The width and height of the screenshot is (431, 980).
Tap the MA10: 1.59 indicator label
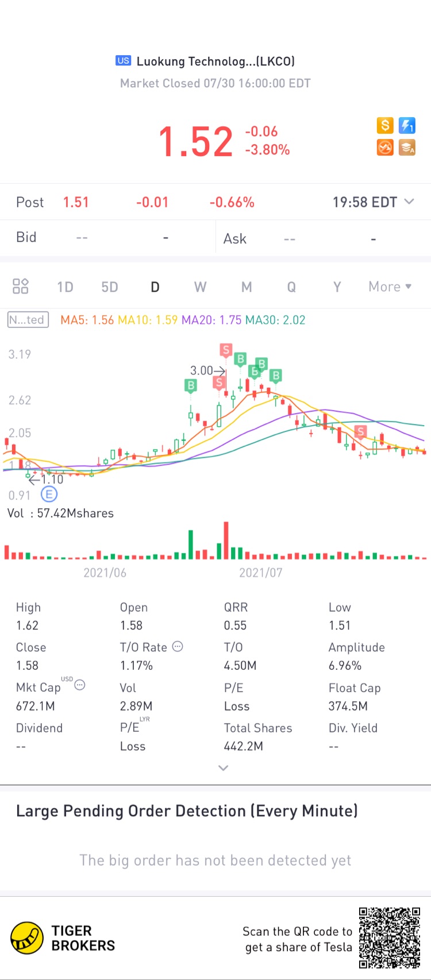click(148, 320)
